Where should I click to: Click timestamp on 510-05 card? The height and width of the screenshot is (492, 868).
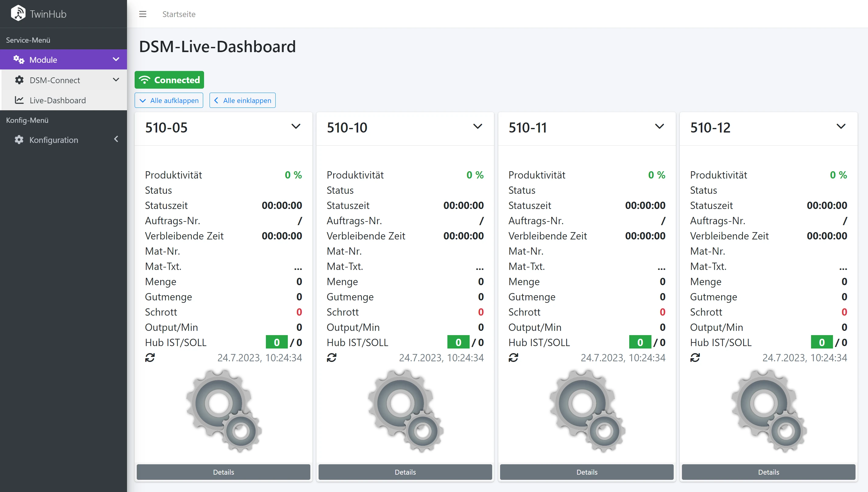coord(259,358)
